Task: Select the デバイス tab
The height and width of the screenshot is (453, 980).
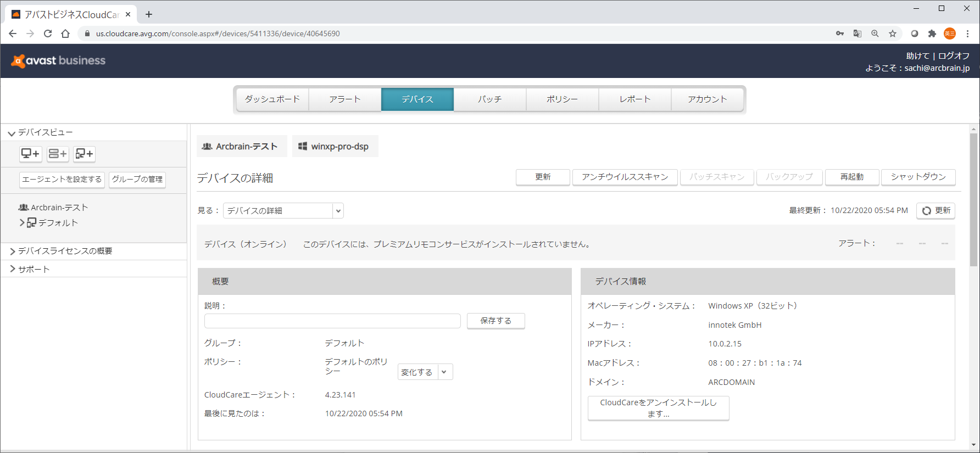Action: (x=417, y=99)
